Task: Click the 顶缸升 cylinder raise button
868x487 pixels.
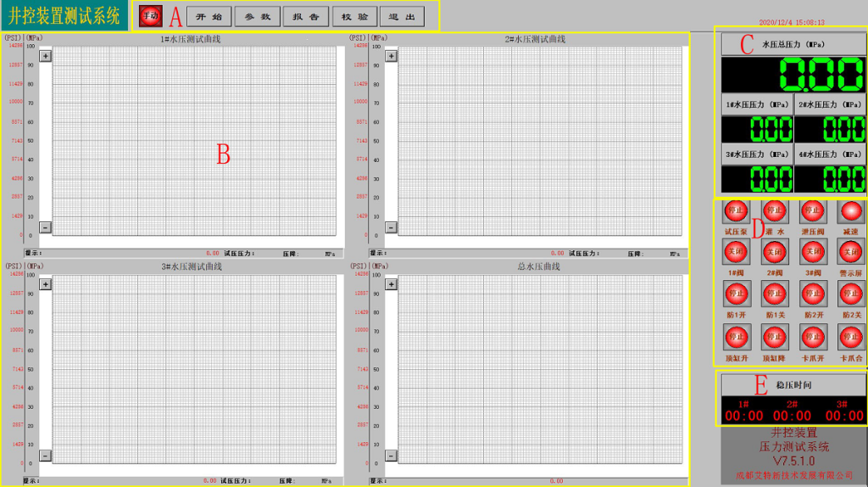Action: pyautogui.click(x=735, y=337)
